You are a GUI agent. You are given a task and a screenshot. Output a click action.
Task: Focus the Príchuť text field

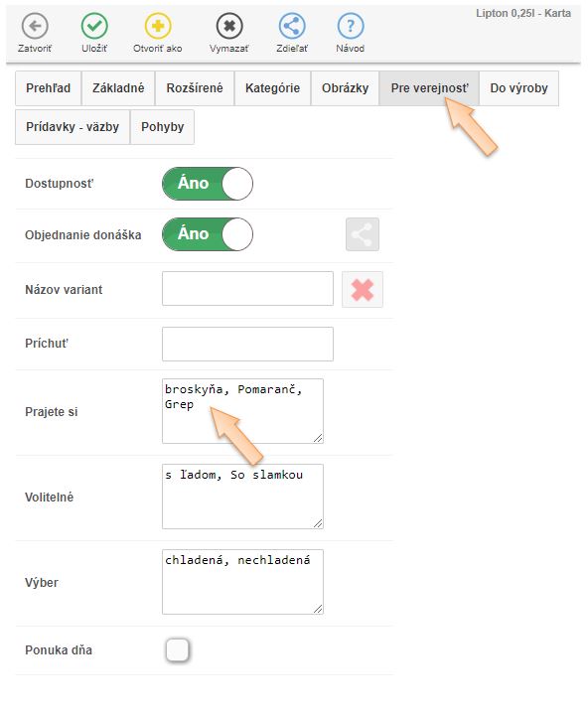[247, 344]
